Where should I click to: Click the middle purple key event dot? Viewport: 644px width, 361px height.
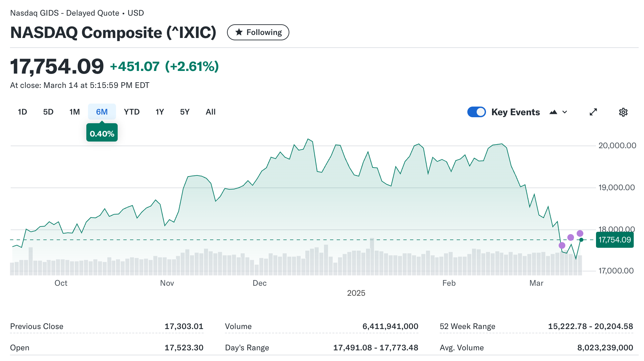pyautogui.click(x=571, y=237)
